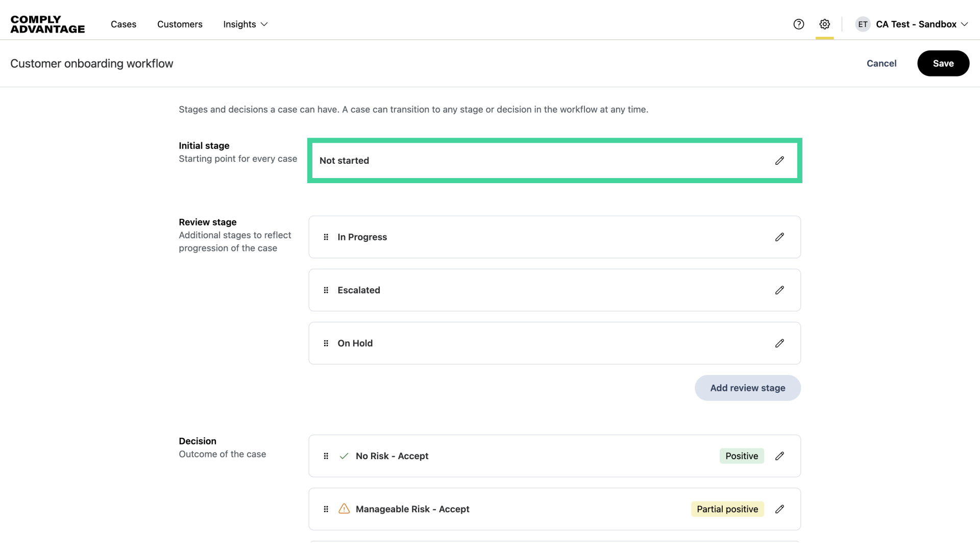Edit the No Risk - Accept decision

click(779, 456)
